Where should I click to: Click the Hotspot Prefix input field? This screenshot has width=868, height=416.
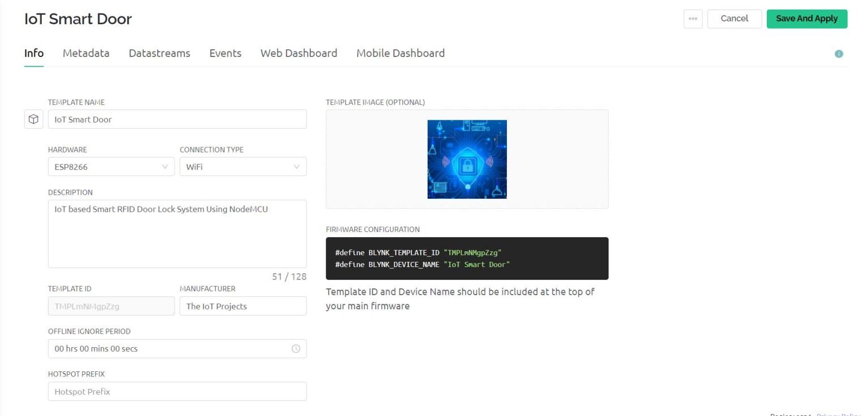pos(177,392)
